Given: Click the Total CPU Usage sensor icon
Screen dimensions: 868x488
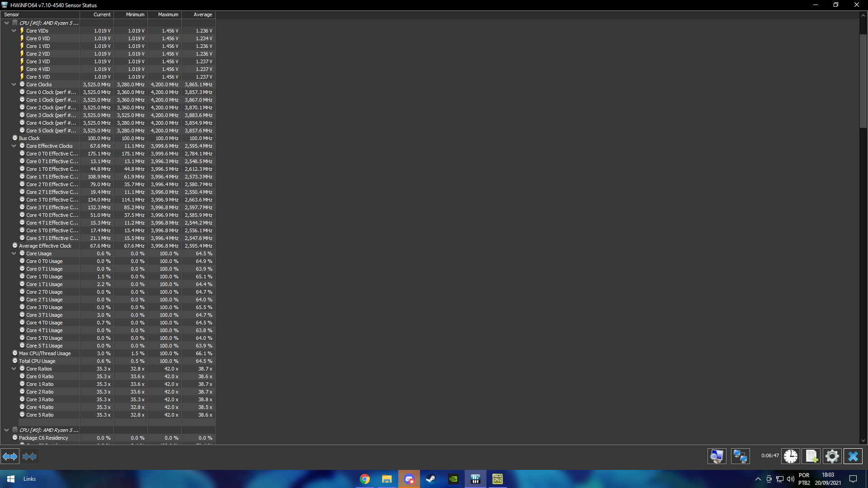Looking at the screenshot, I should point(15,361).
